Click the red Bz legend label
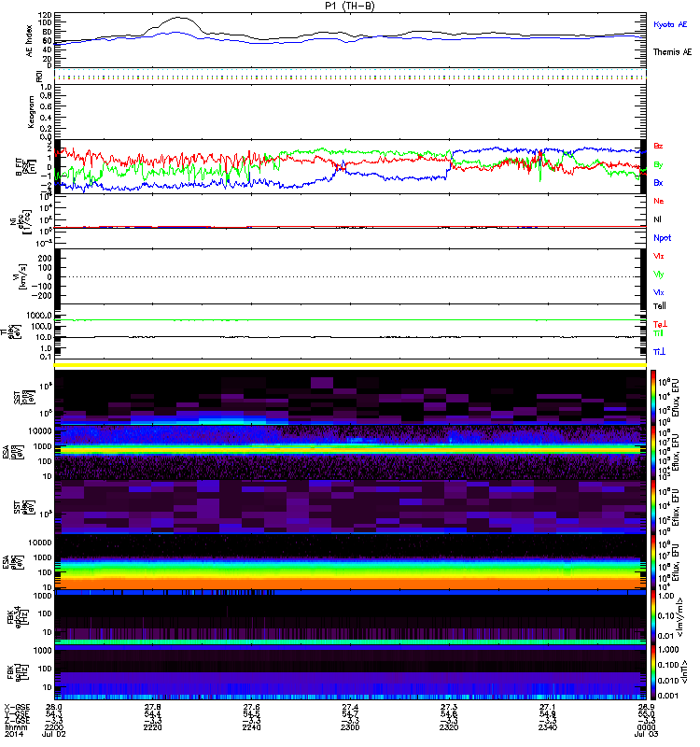The width and height of the screenshot is (700, 747). tap(659, 147)
